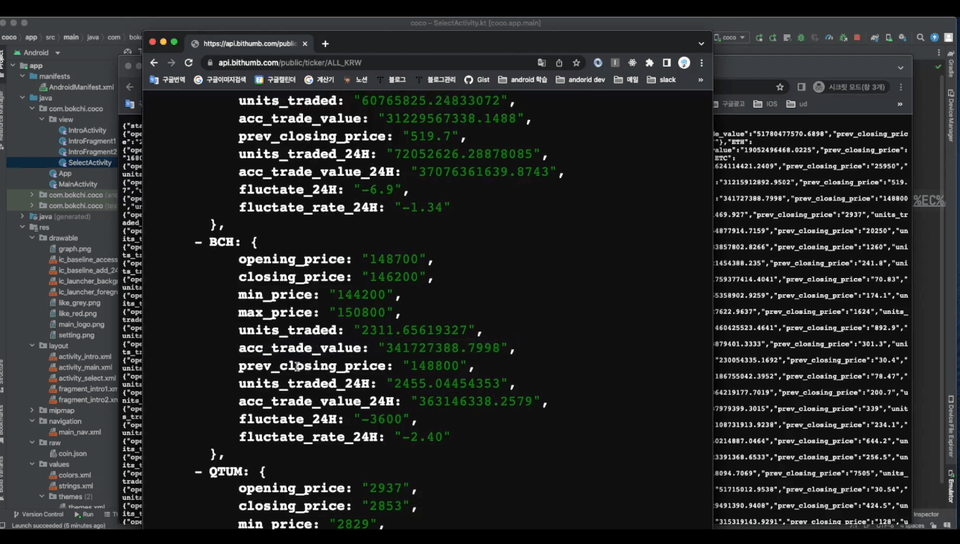The height and width of the screenshot is (544, 960).
Task: Open Version Control tool window tab
Action: tap(37, 515)
